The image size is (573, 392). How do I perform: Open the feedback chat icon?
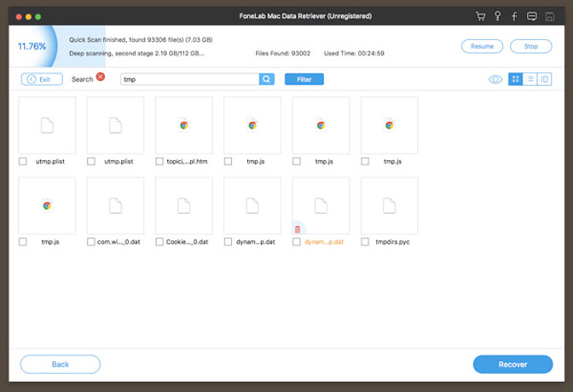[532, 16]
